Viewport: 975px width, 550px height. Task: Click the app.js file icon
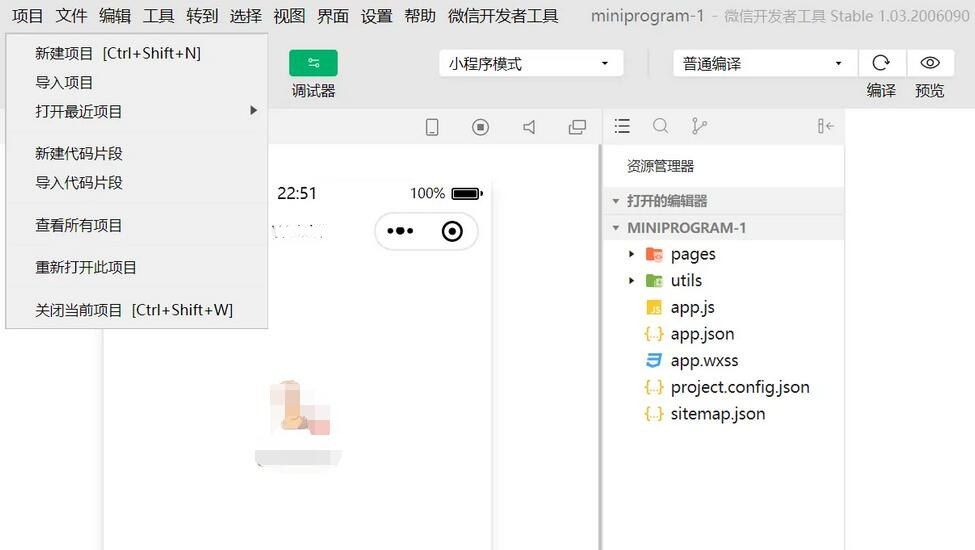[654, 308]
